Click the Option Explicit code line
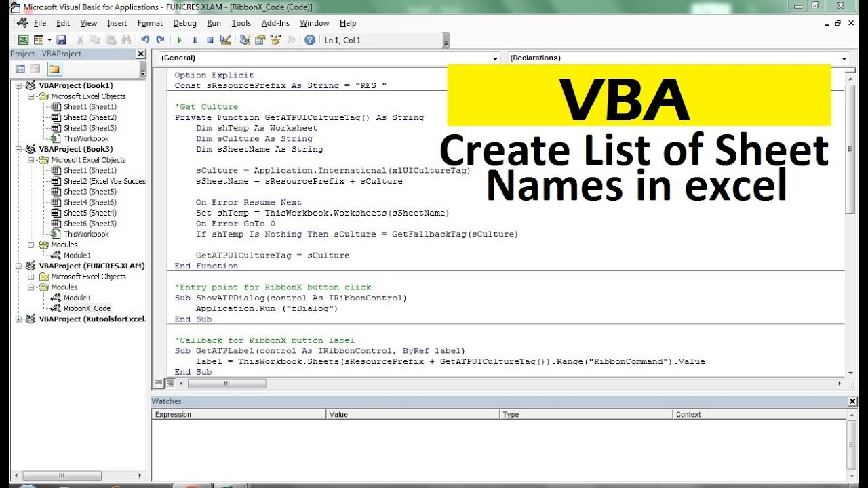Image resolution: width=868 pixels, height=488 pixels. pyautogui.click(x=214, y=75)
